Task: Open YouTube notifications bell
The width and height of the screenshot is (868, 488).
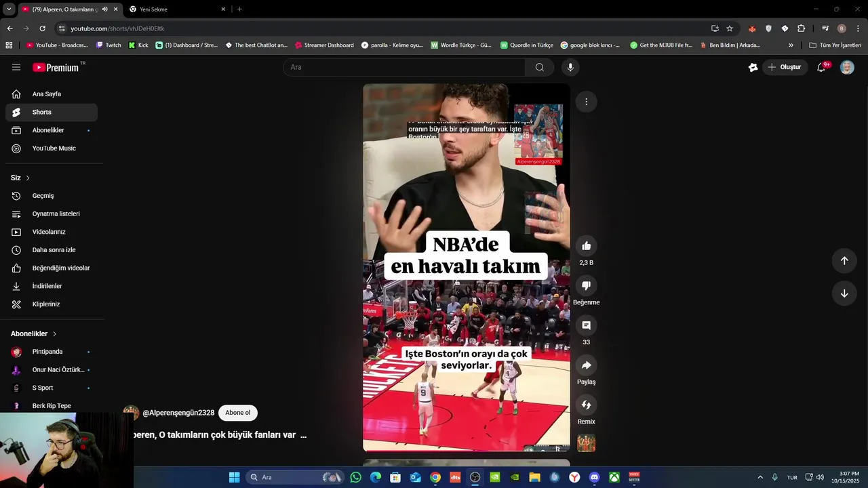Action: point(821,67)
